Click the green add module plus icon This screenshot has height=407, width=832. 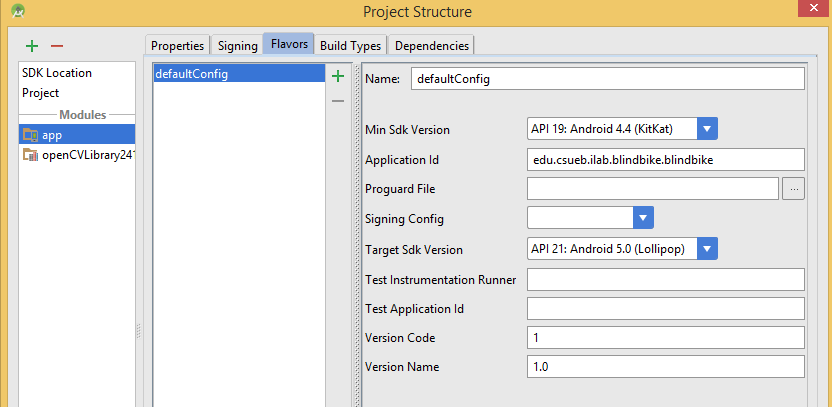pos(32,46)
